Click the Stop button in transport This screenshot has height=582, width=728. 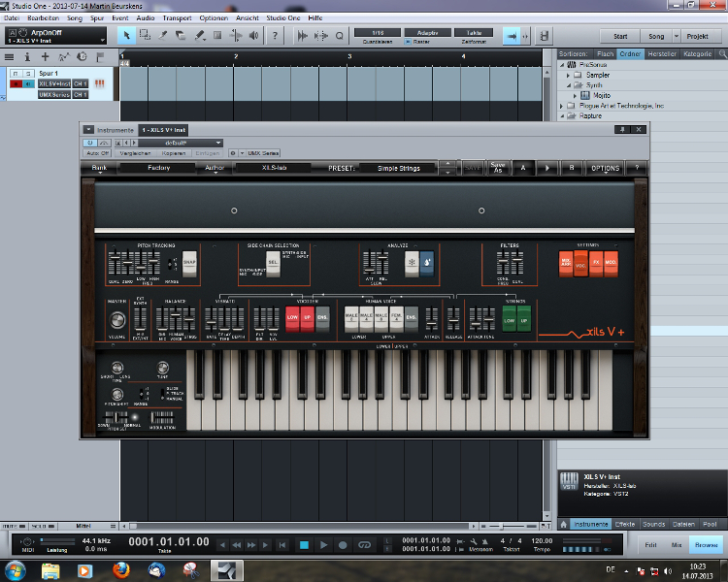pyautogui.click(x=304, y=545)
